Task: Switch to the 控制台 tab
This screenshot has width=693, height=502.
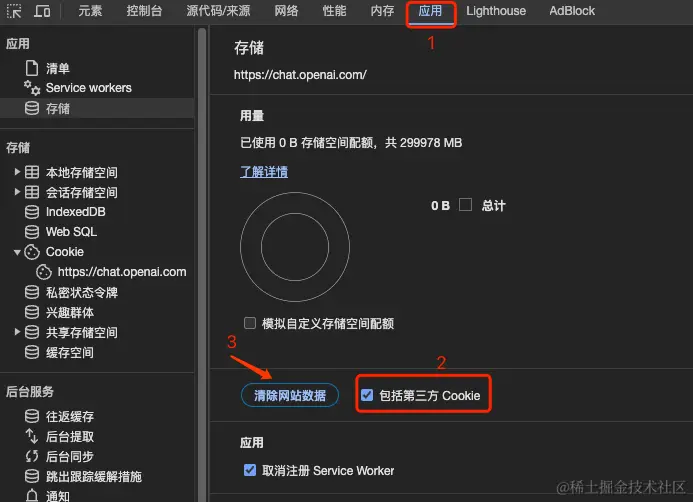Action: 144,11
